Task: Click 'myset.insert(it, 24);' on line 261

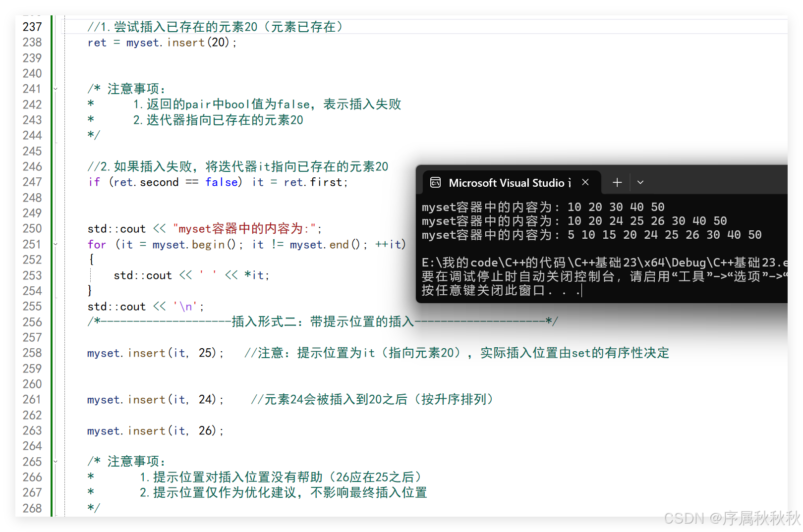Action: [x=156, y=400]
